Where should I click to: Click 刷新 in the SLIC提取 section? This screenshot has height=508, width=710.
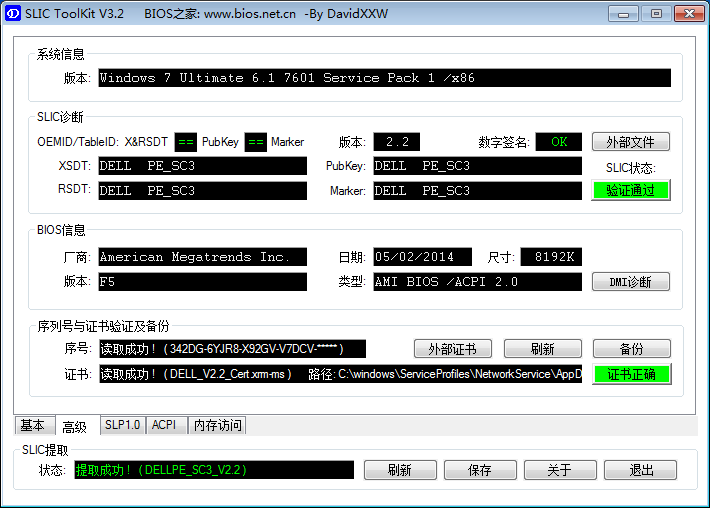(400, 470)
